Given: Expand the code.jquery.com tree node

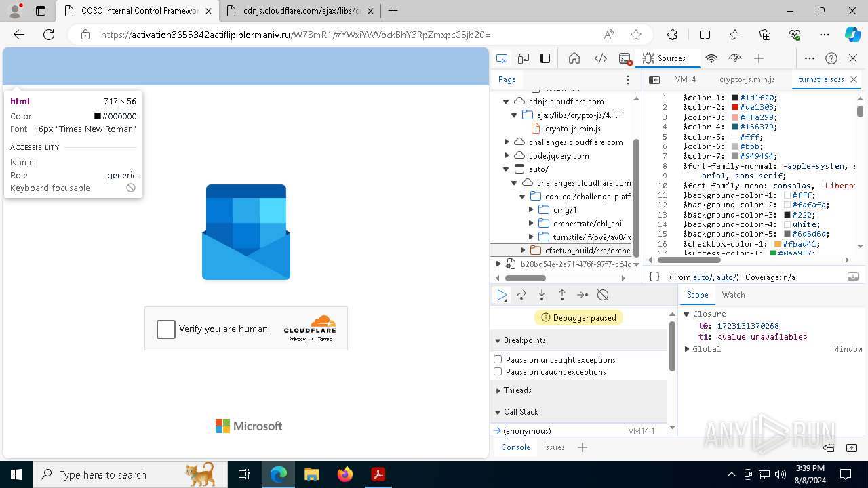Looking at the screenshot, I should point(507,155).
